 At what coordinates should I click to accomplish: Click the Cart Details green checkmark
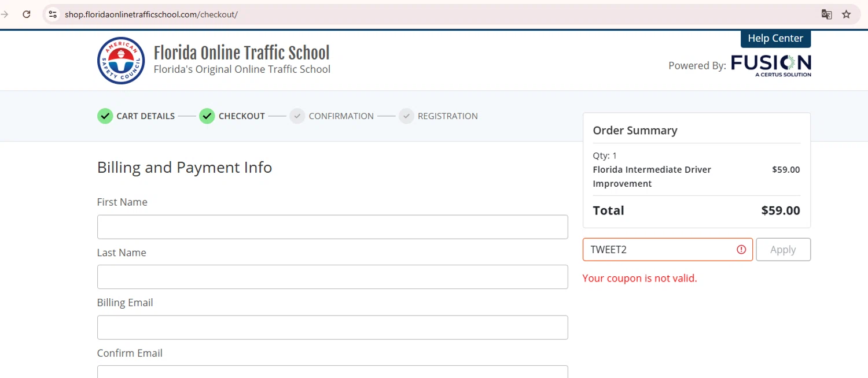(105, 116)
